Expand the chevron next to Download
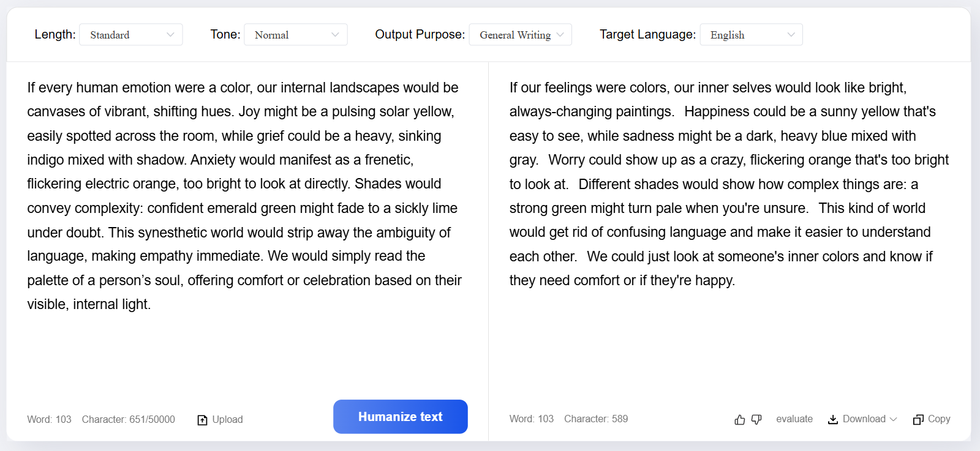 point(893,419)
